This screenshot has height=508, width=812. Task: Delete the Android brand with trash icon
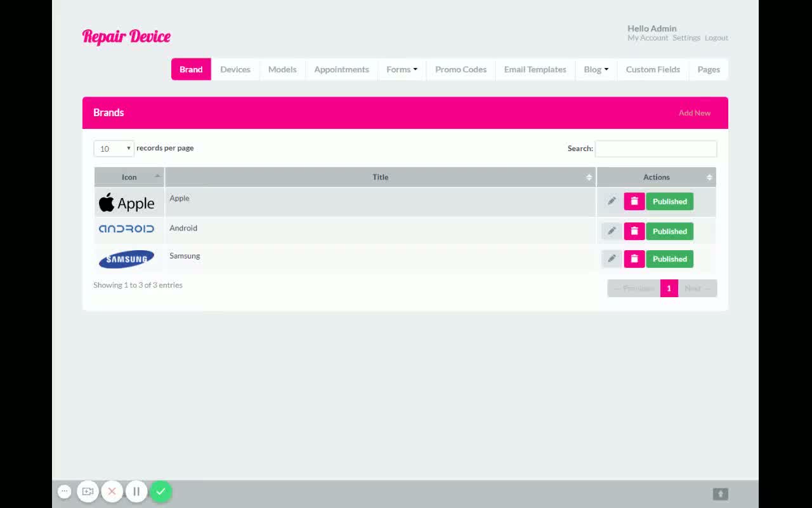(634, 231)
